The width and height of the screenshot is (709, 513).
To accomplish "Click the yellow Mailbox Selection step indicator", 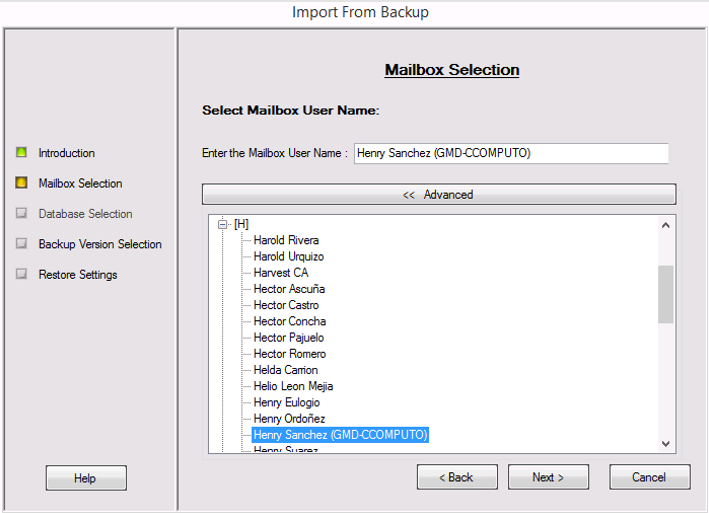I will click(21, 183).
